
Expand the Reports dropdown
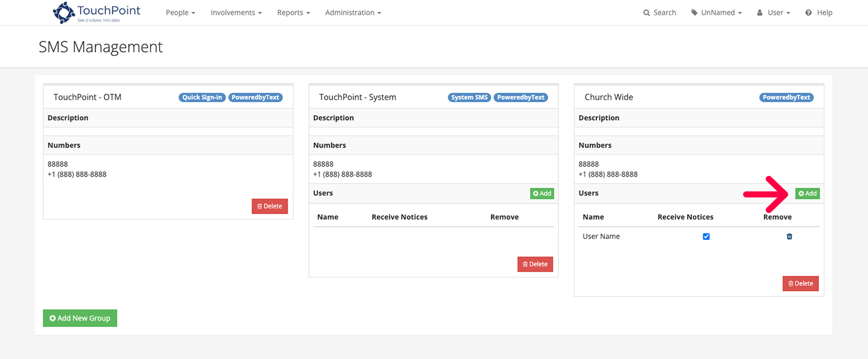tap(293, 12)
